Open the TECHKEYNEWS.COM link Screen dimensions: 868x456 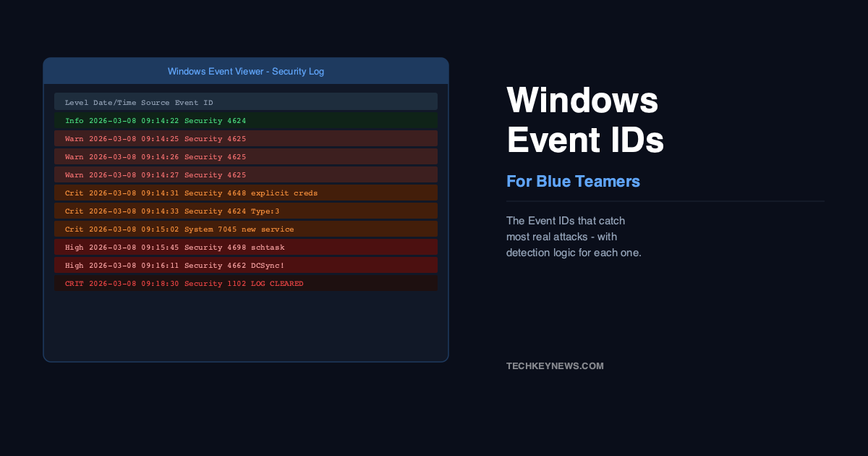[555, 366]
